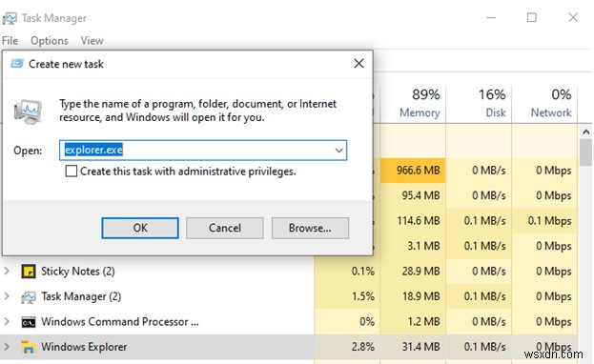
Task: Click the 31.4 MB memory cell
Action: pyautogui.click(x=413, y=347)
